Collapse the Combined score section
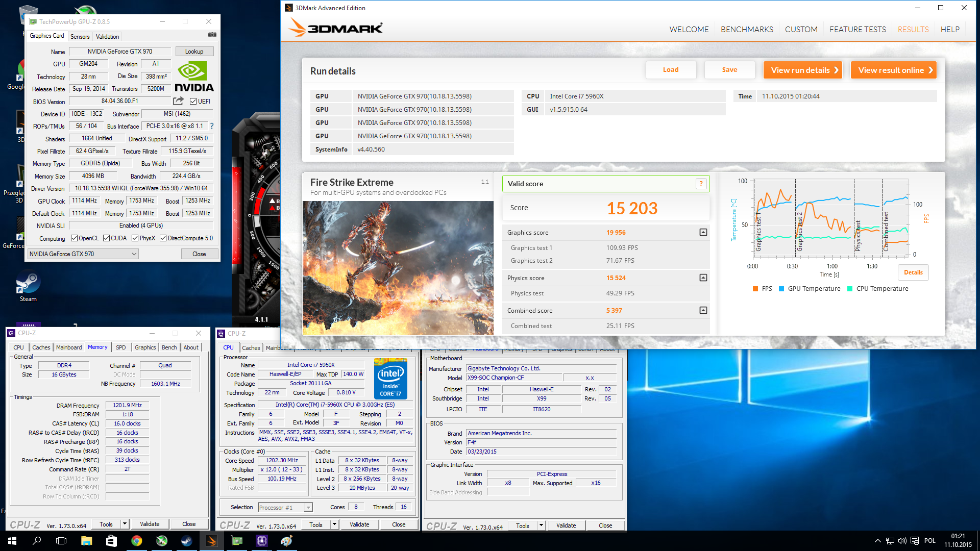Viewport: 980px width, 551px height. point(703,311)
